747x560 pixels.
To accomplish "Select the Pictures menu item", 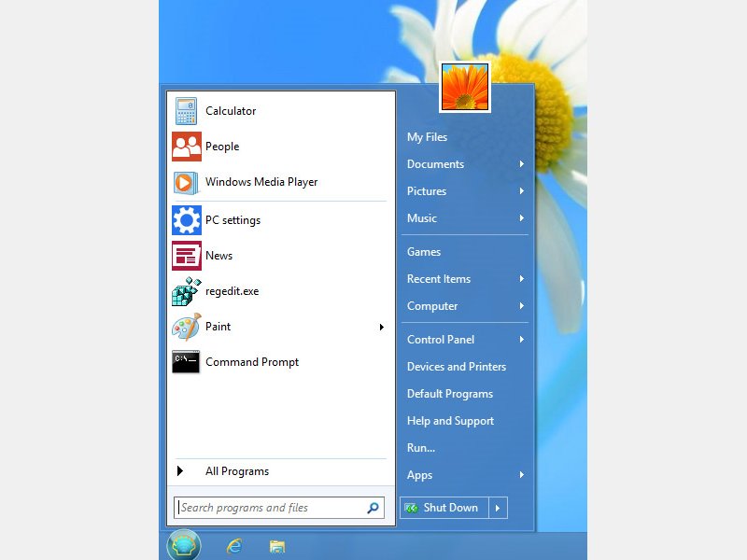I will coord(427,191).
